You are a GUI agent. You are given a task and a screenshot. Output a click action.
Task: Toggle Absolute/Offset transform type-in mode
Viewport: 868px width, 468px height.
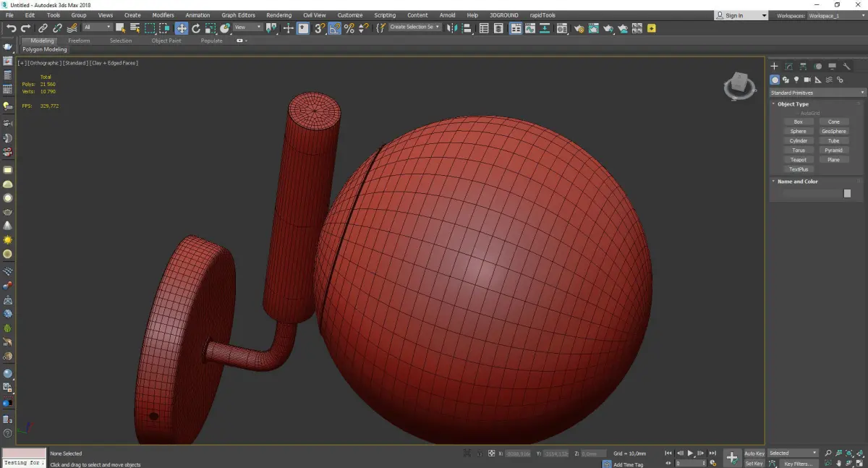492,454
